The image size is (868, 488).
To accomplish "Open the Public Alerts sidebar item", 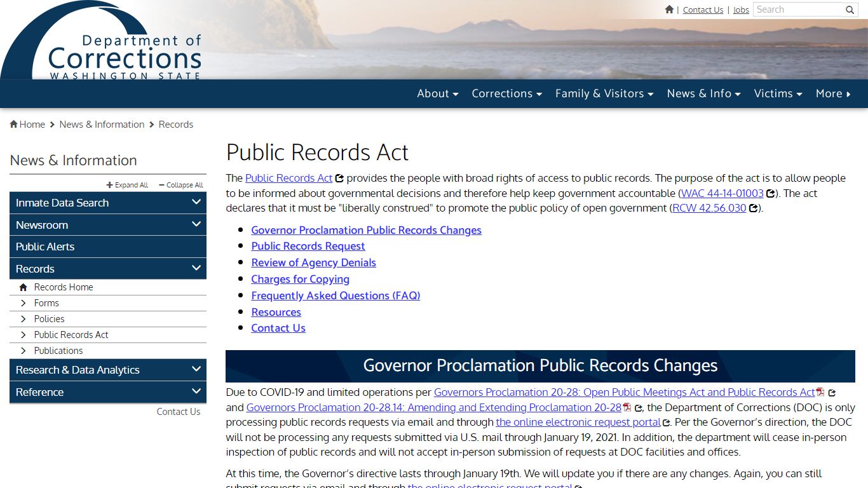I will 108,247.
